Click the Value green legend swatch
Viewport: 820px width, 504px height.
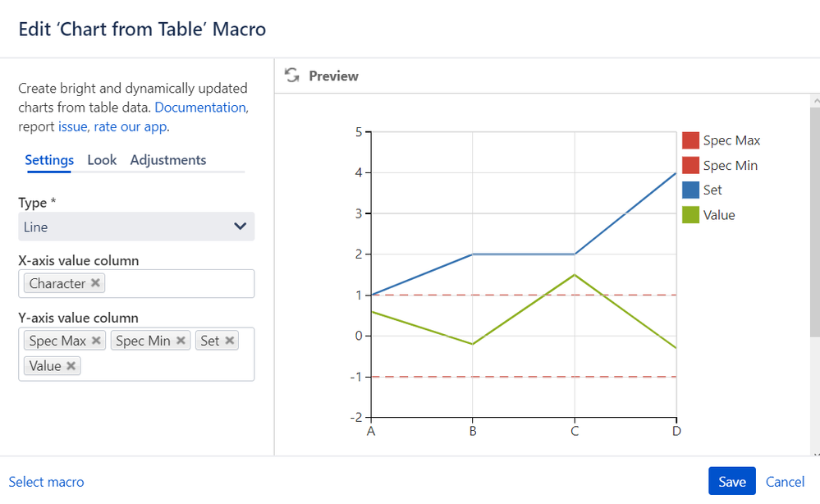[x=690, y=214]
